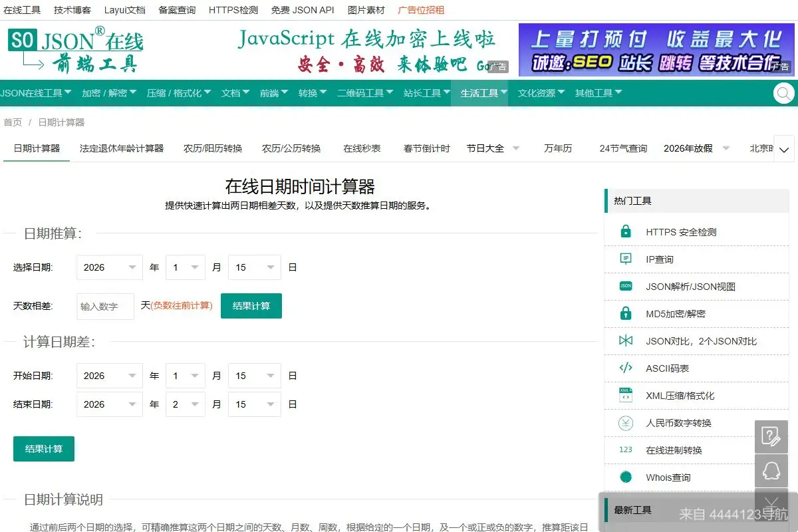Select the 123 icon for 在线进制转换
798x532 pixels.
[x=625, y=450]
